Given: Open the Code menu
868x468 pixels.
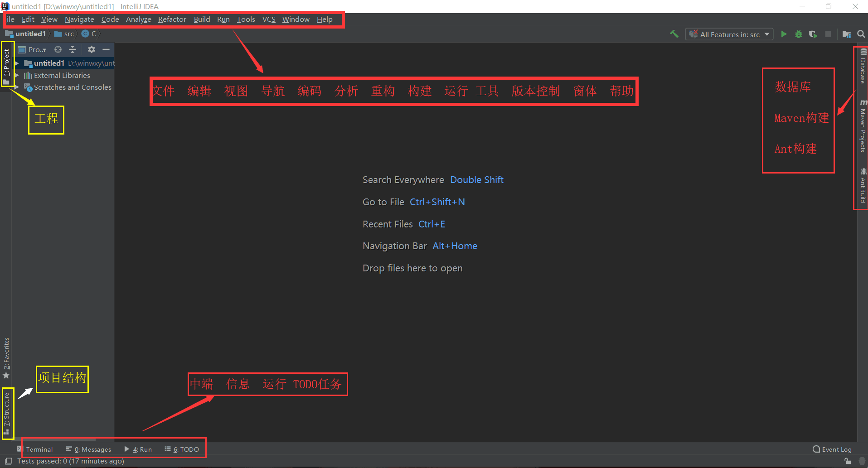Looking at the screenshot, I should pyautogui.click(x=110, y=19).
